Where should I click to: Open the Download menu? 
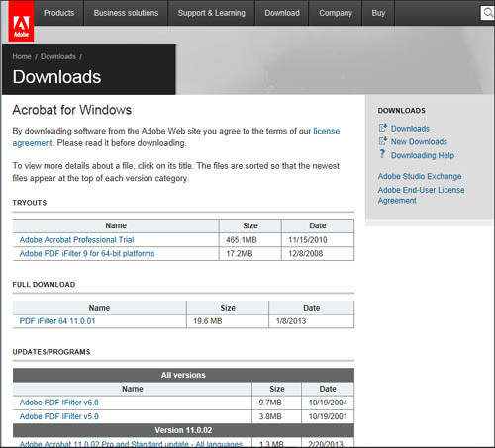(x=282, y=13)
